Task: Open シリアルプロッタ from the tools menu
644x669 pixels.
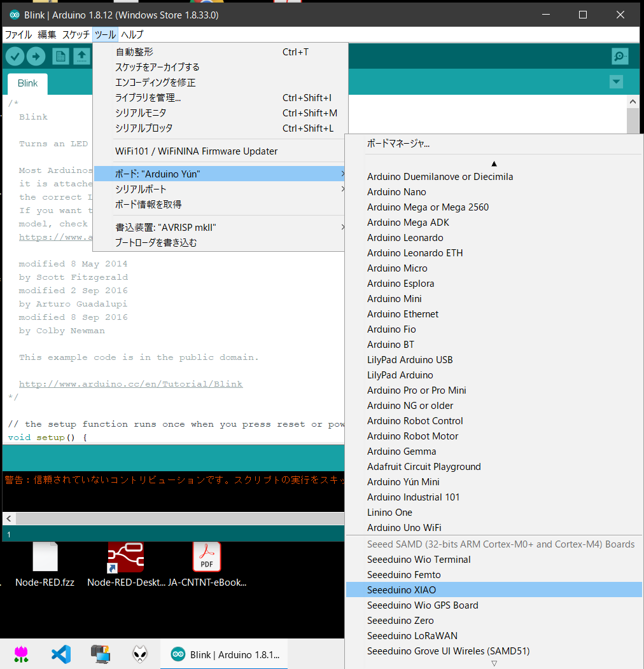Action: [219, 128]
